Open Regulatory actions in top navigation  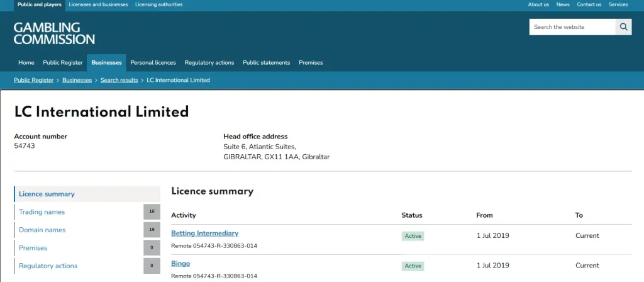click(x=209, y=63)
